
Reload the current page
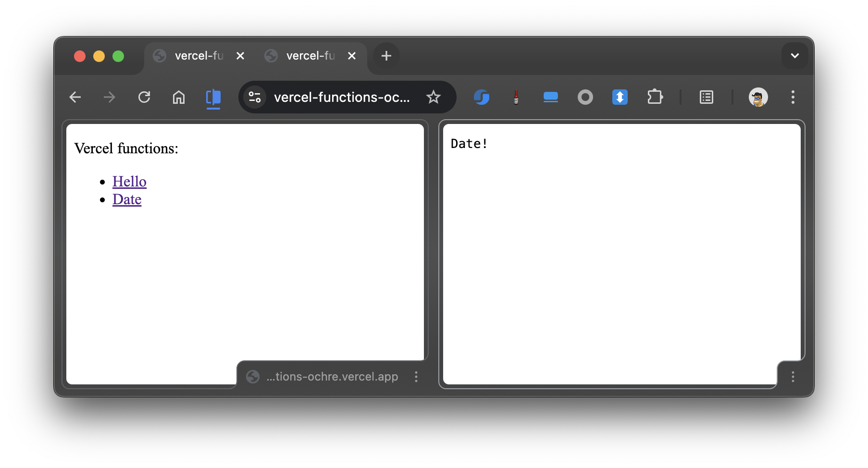pyautogui.click(x=144, y=97)
